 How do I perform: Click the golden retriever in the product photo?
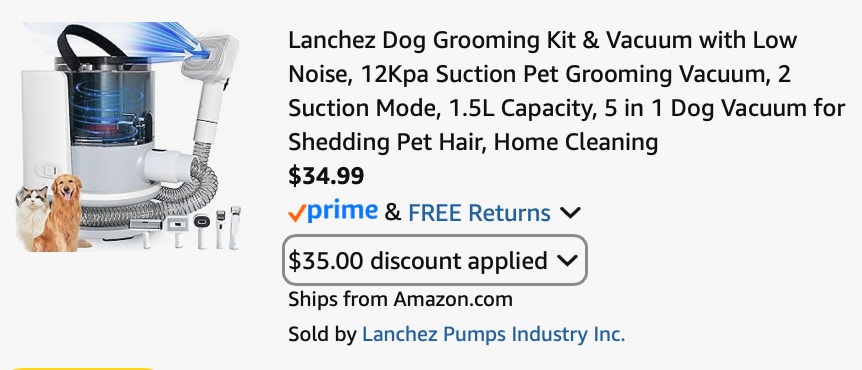pos(62,213)
